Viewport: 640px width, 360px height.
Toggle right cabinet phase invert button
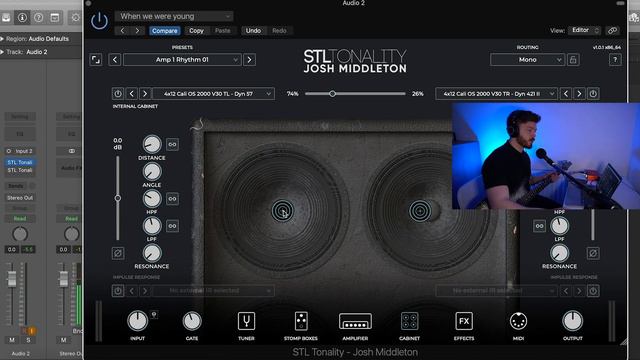[x=593, y=253]
